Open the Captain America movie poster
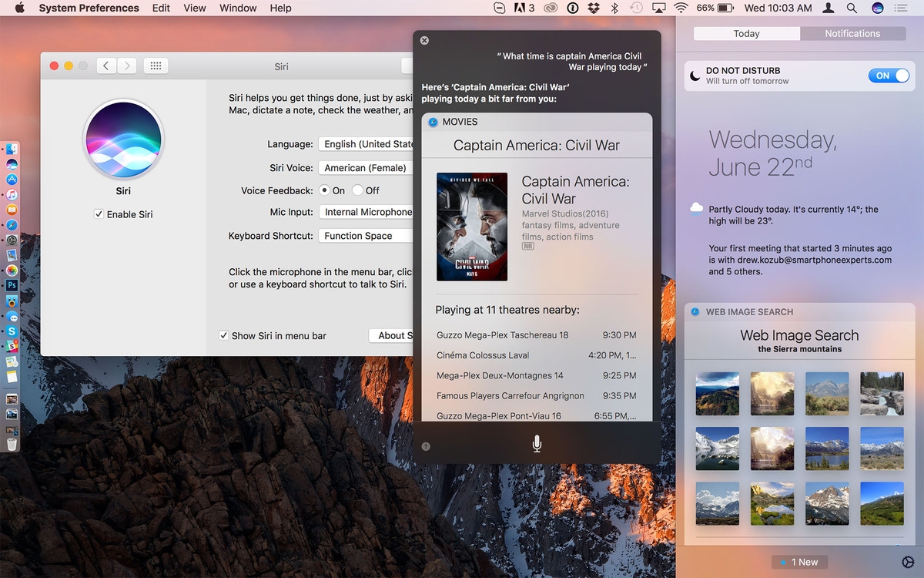This screenshot has width=924, height=578. (x=472, y=227)
